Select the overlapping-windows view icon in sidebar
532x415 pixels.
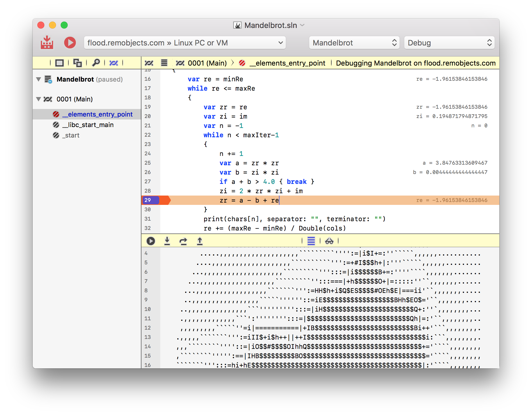pos(78,63)
